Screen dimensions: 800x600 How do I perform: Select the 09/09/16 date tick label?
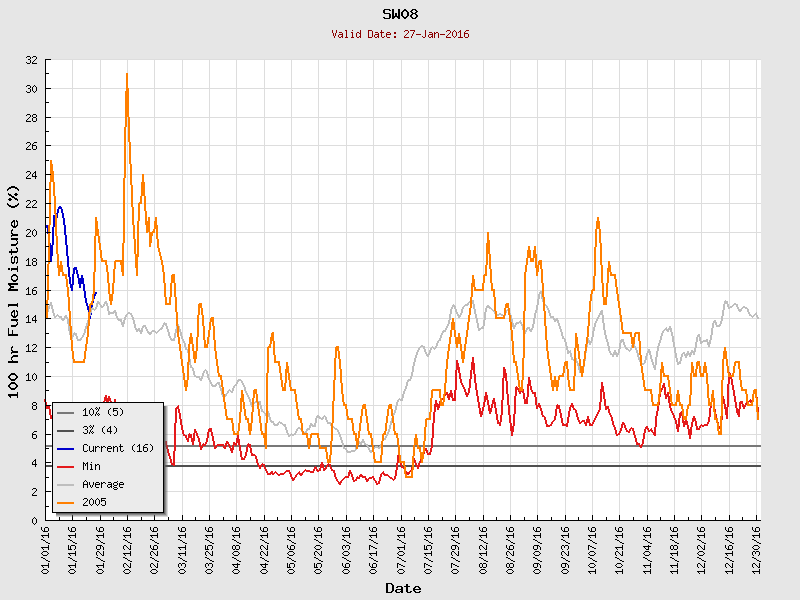(537, 548)
